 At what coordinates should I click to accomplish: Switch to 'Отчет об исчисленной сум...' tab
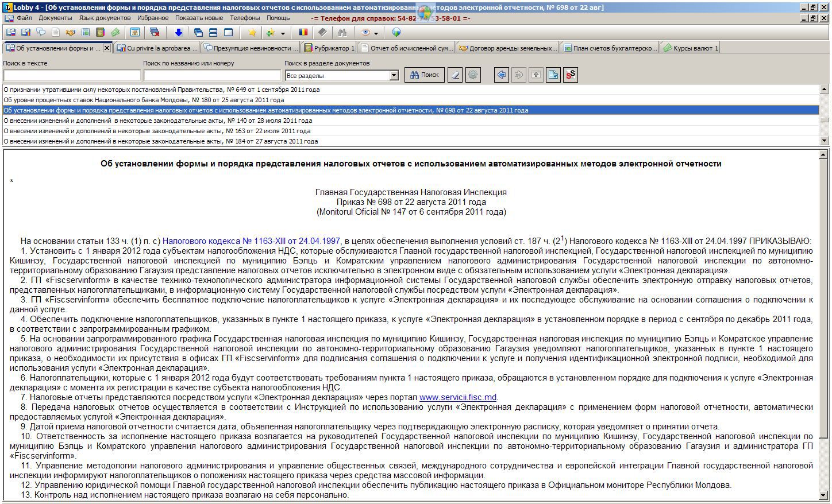(x=406, y=48)
